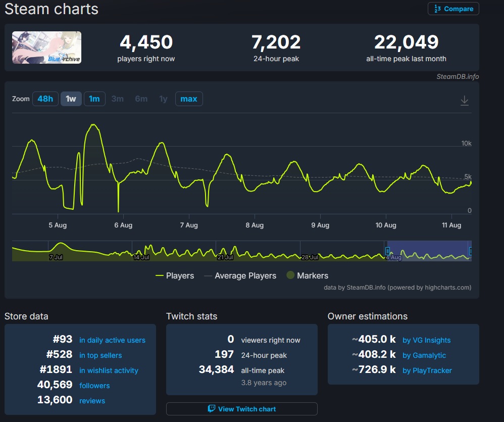Click the ~405.0 k owner estimate
Viewport: 504px width, 422px height.
[374, 339]
